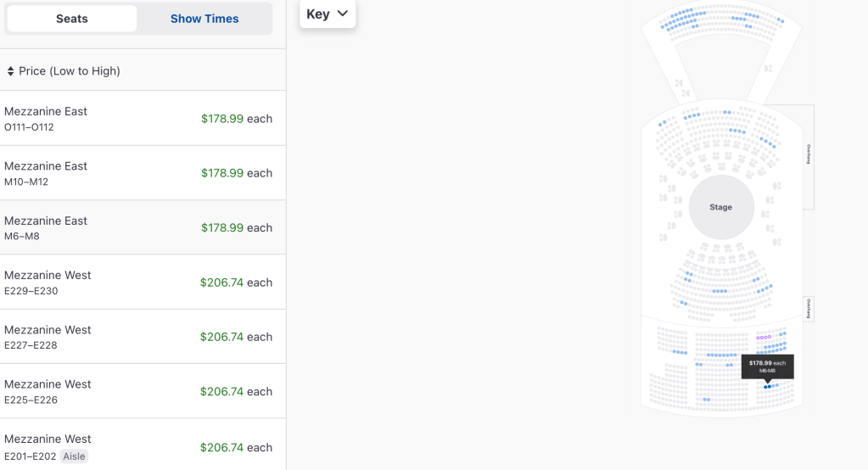Viewport: 868px width, 470px height.
Task: Choose Mezzanine West E225–E226 seats
Action: pos(138,391)
